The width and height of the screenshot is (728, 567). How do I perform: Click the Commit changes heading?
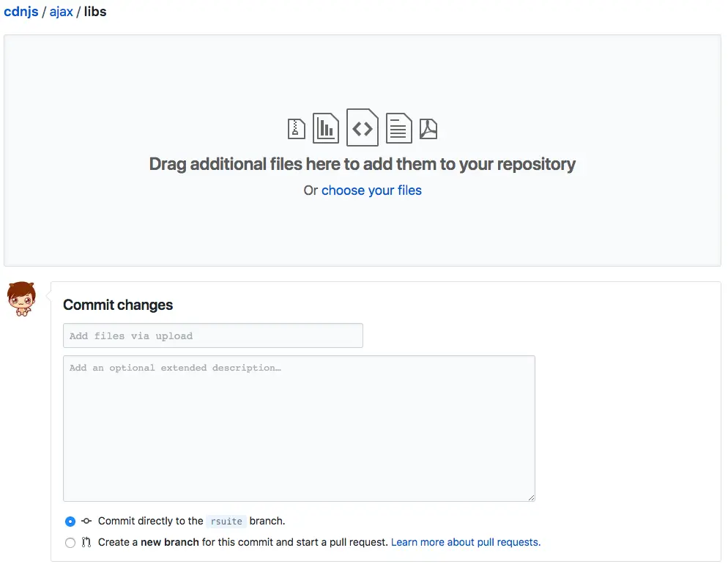point(118,305)
